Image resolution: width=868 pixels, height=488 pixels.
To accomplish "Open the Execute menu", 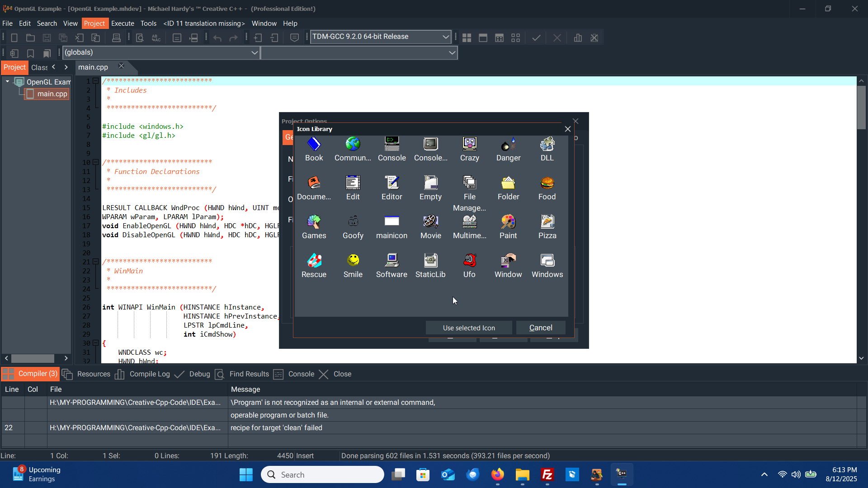I will 123,23.
